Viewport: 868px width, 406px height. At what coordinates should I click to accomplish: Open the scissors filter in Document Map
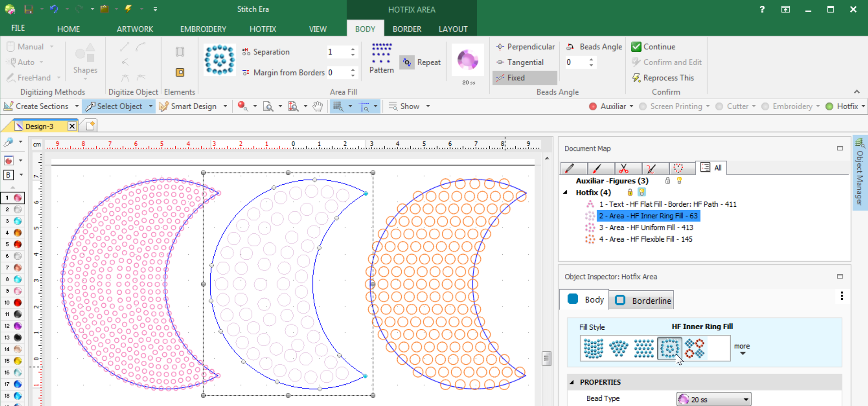(x=623, y=168)
